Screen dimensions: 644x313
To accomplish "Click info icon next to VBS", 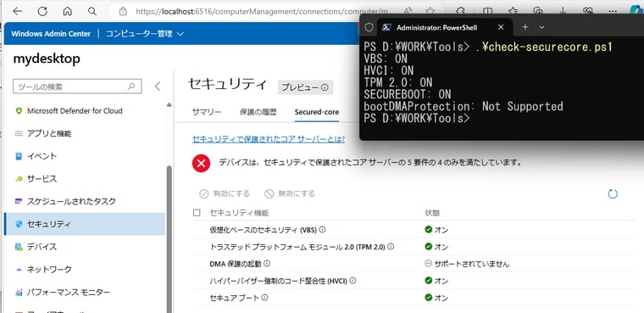I will 322,229.
